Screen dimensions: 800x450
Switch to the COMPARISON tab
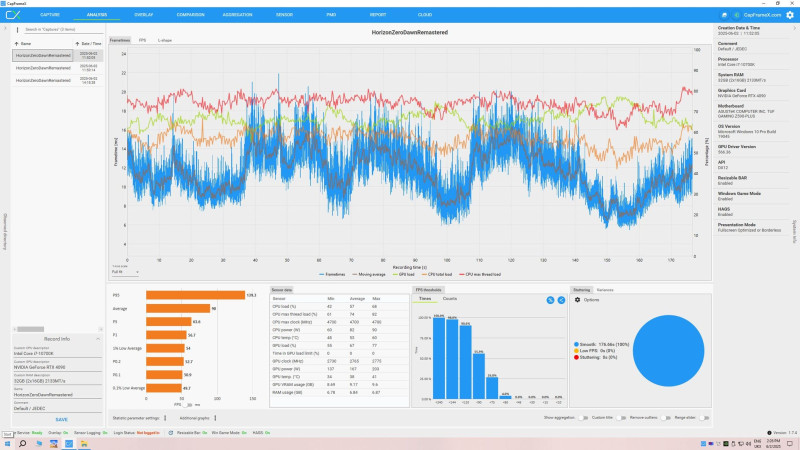[190, 15]
